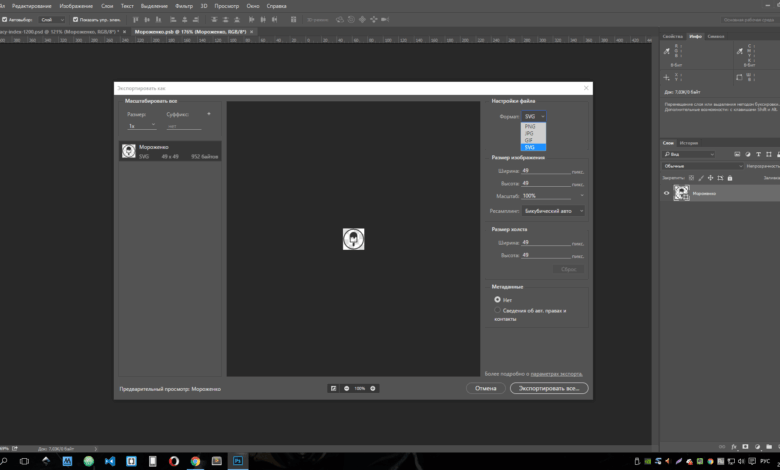Open Photoshop from the Windows taskbar

tap(238, 461)
